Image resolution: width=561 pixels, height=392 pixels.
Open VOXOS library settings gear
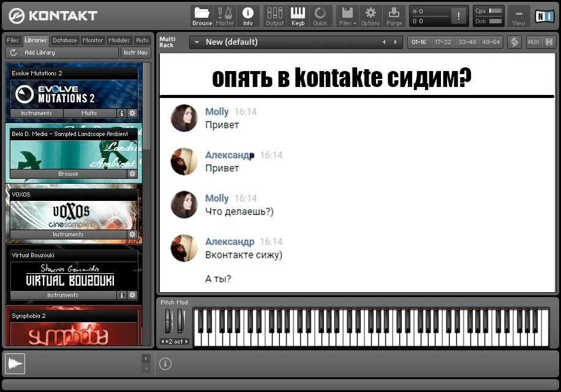point(132,235)
